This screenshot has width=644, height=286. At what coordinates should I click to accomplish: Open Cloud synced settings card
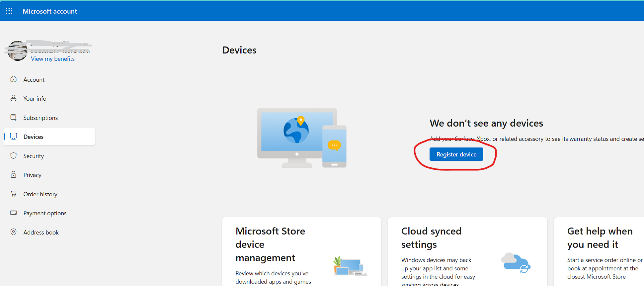[467, 251]
